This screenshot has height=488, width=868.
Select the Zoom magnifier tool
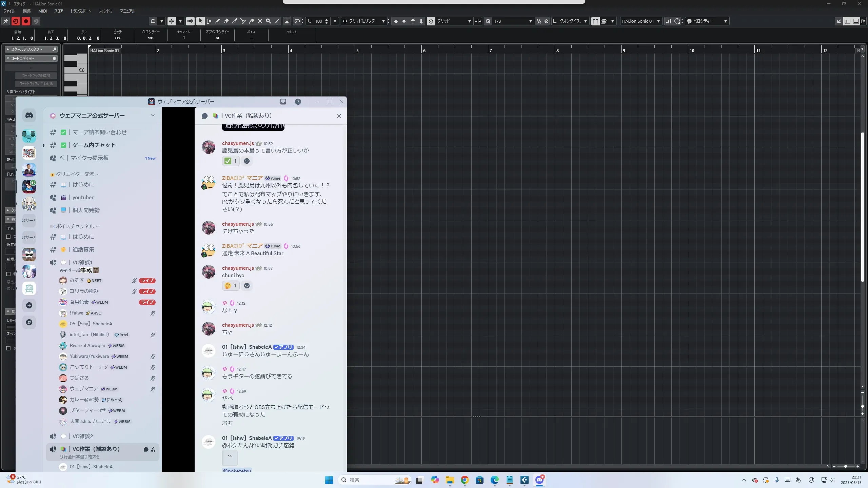point(269,21)
